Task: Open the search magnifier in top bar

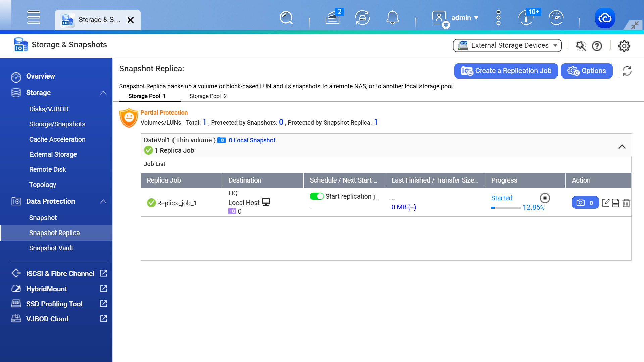Action: 286,18
